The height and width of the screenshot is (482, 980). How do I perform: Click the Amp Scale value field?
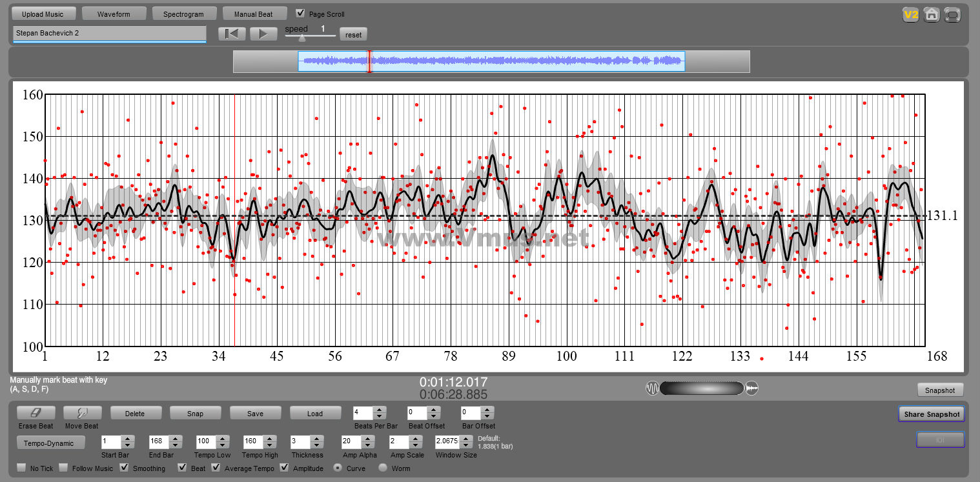point(400,443)
